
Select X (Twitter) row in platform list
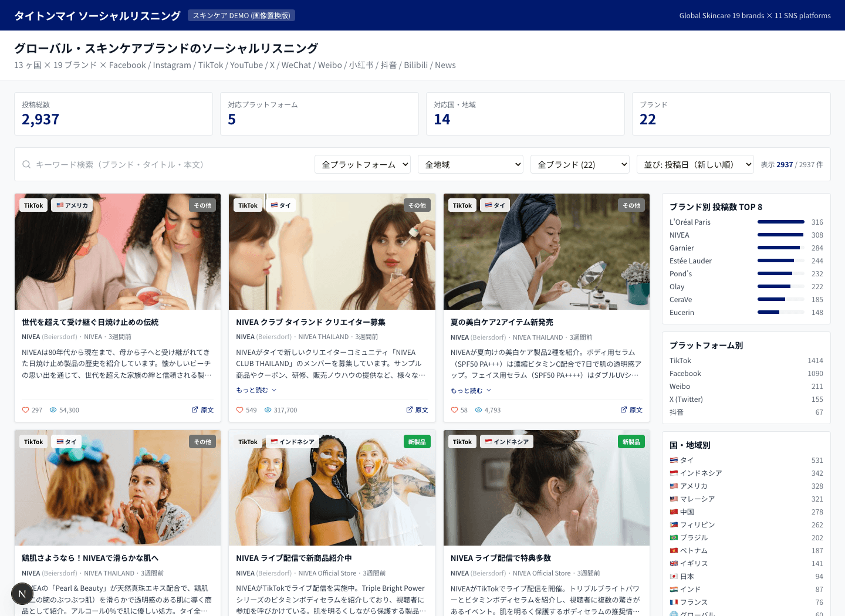(746, 400)
